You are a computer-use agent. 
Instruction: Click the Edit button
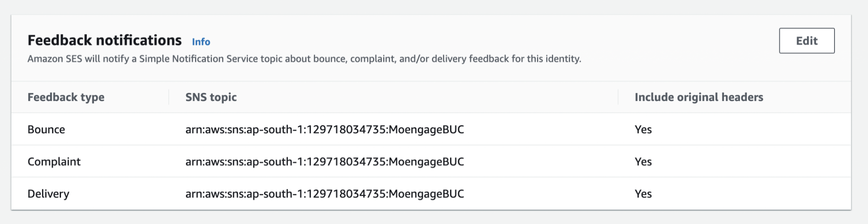[x=807, y=41]
